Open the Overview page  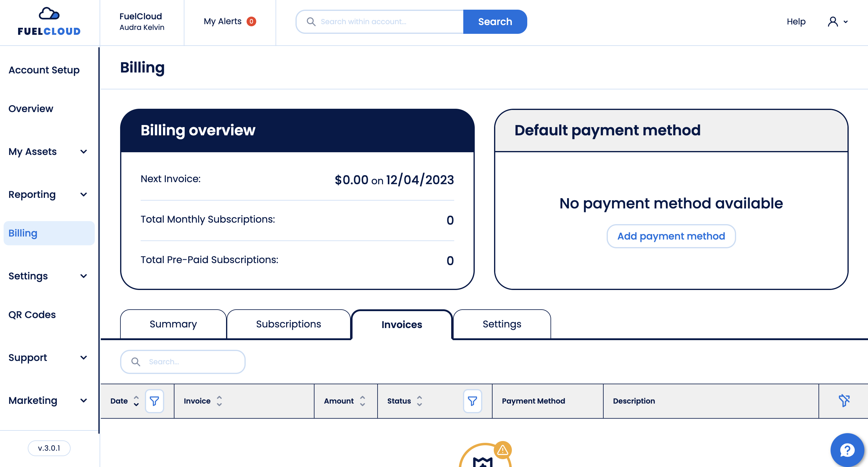[x=31, y=108]
